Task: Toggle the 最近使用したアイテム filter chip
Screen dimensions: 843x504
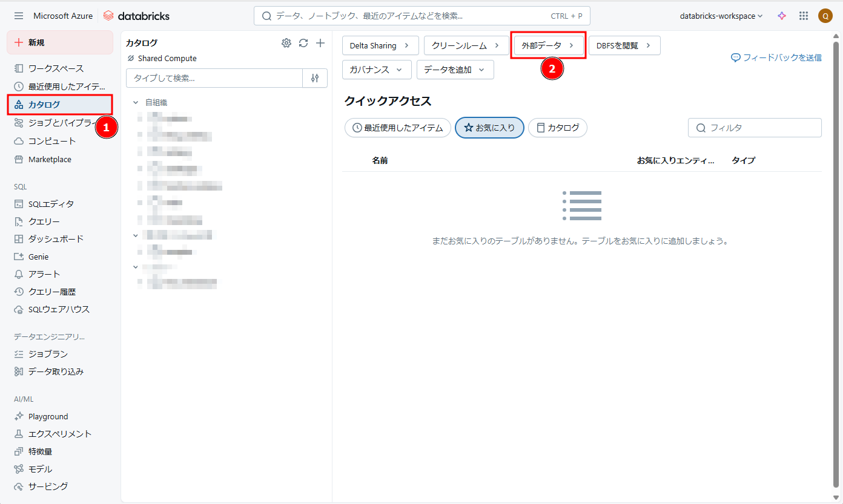Action: click(x=398, y=128)
